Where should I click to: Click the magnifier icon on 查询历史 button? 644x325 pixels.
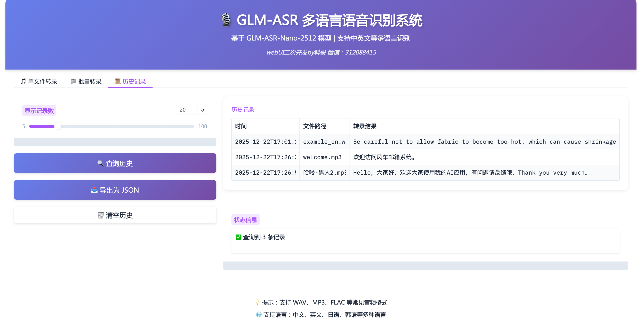pos(101,163)
